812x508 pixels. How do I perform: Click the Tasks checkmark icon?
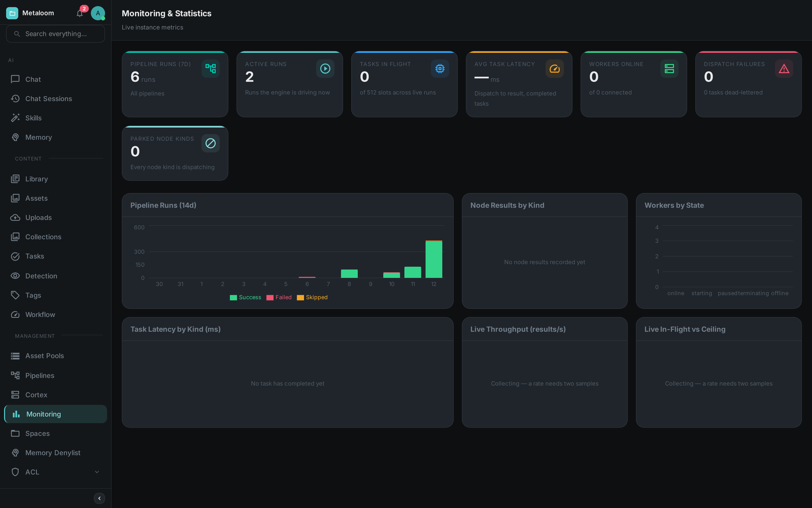pos(15,256)
